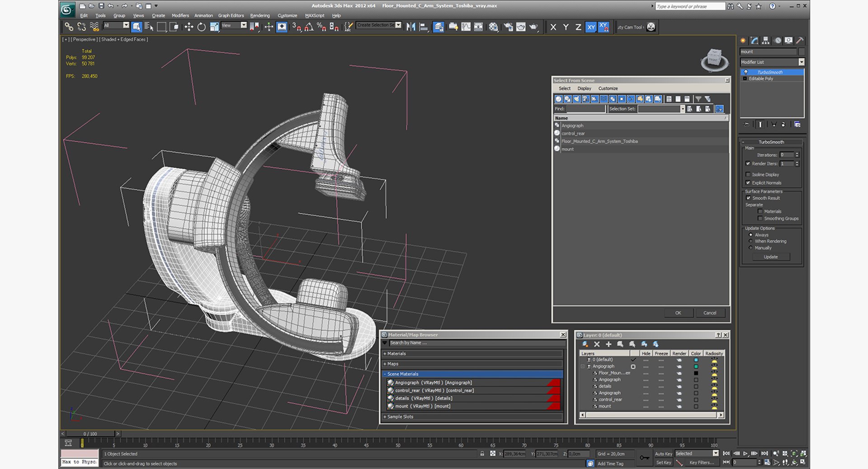
Task: Enable the Isoline Display checkbox
Action: tap(748, 174)
